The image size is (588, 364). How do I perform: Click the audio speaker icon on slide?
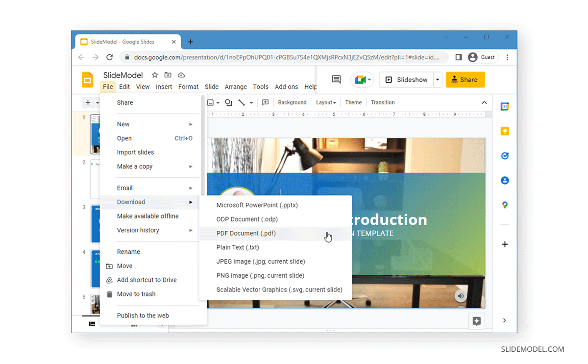(x=460, y=296)
